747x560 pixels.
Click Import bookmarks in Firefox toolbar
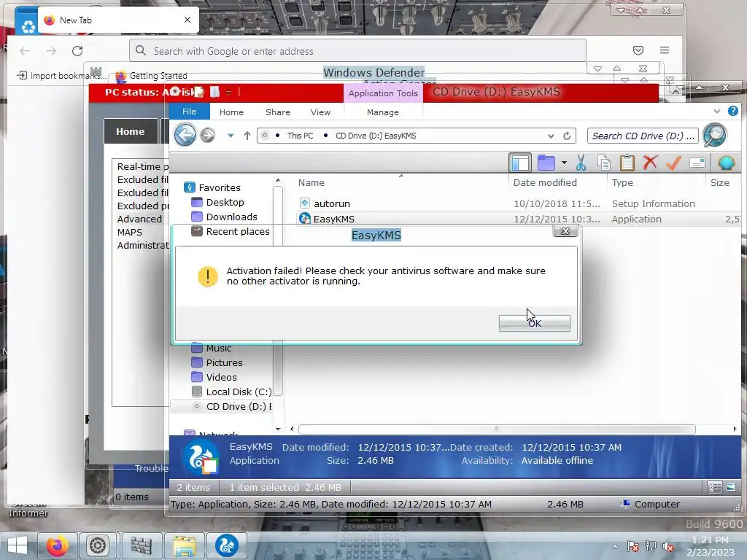60,75
